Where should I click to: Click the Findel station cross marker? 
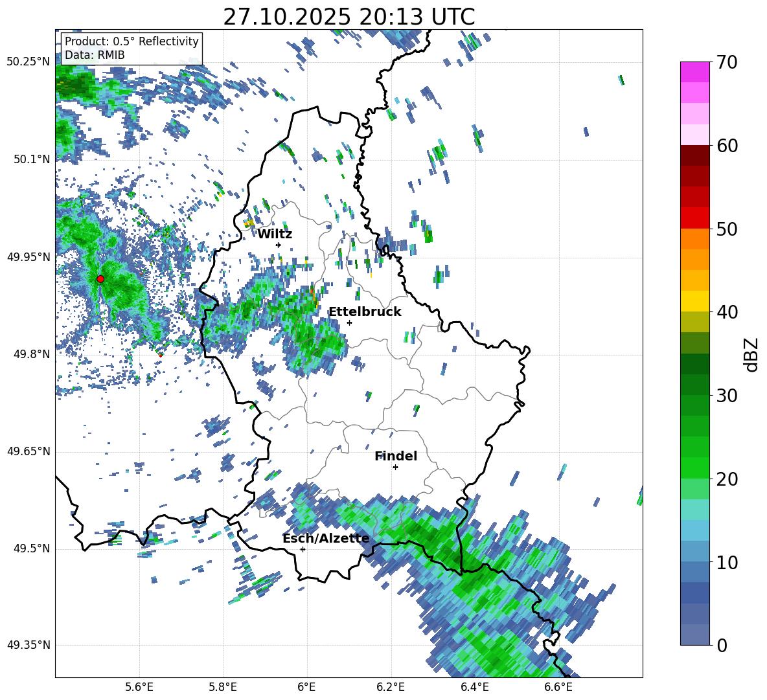click(x=395, y=468)
